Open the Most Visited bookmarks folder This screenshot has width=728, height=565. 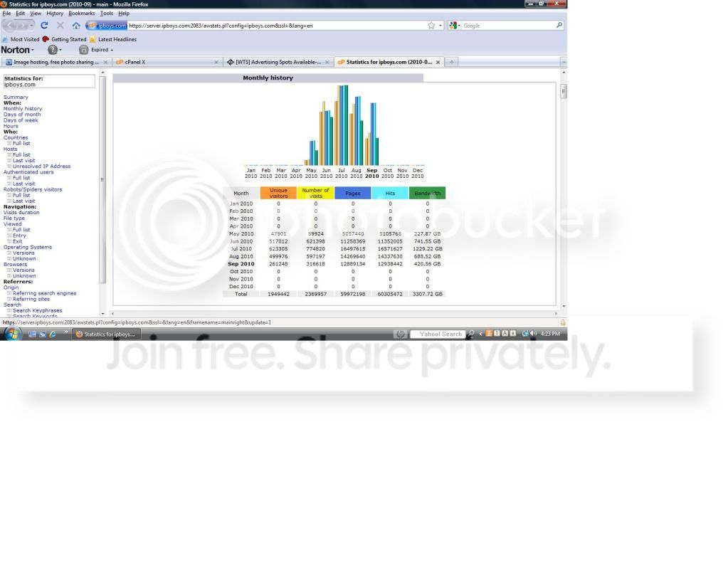[21, 39]
